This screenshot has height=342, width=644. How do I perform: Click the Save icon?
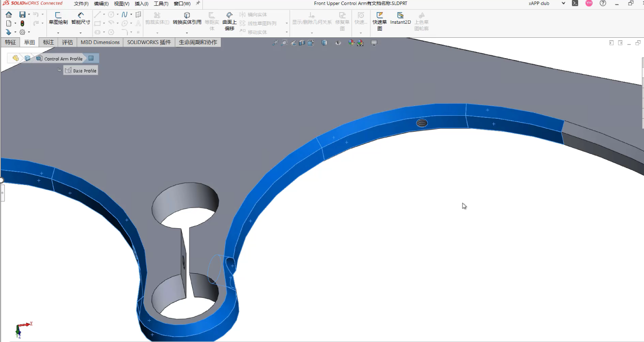point(22,15)
